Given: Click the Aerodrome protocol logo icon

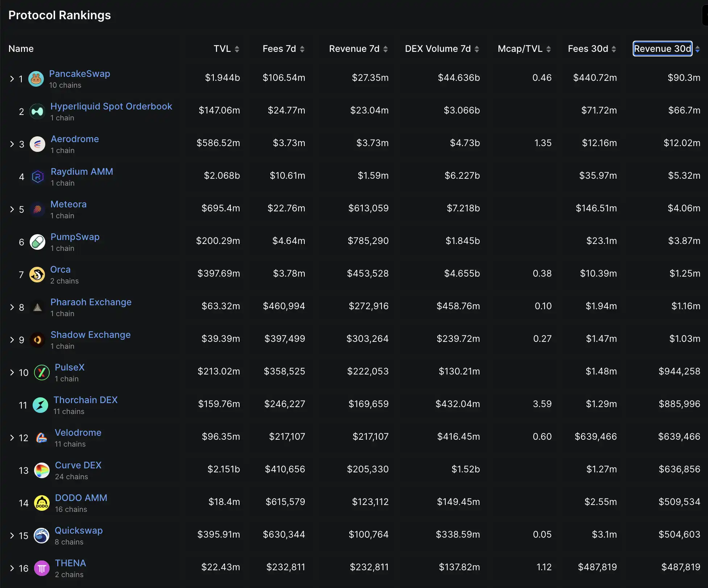Looking at the screenshot, I should [37, 144].
